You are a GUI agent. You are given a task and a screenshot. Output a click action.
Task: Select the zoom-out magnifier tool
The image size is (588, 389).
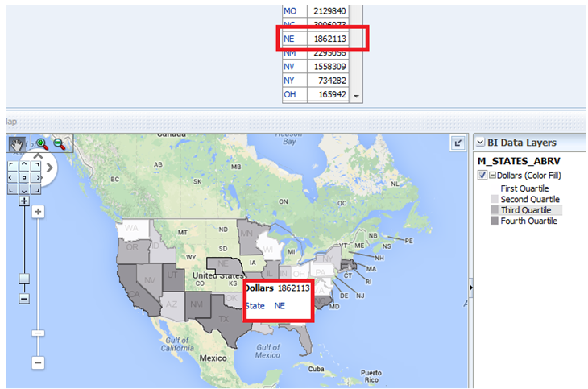pyautogui.click(x=60, y=143)
